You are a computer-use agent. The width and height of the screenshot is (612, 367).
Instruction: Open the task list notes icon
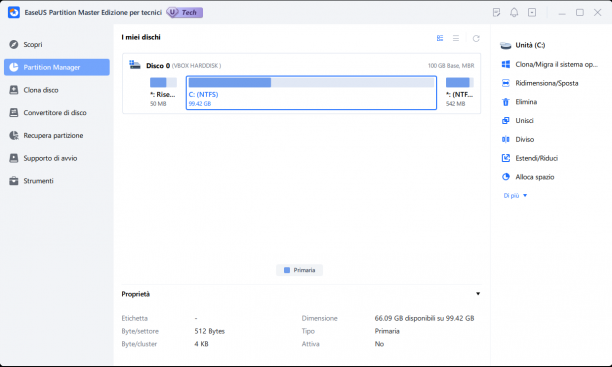point(496,12)
